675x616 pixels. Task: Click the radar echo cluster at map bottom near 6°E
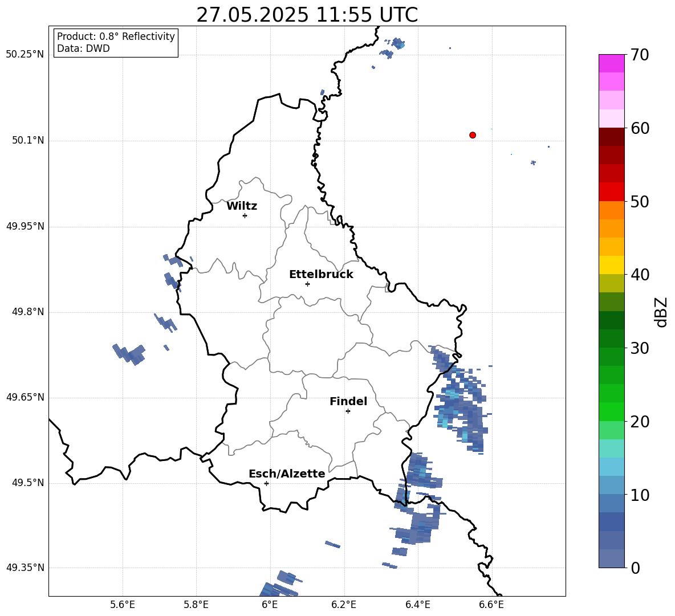[281, 584]
